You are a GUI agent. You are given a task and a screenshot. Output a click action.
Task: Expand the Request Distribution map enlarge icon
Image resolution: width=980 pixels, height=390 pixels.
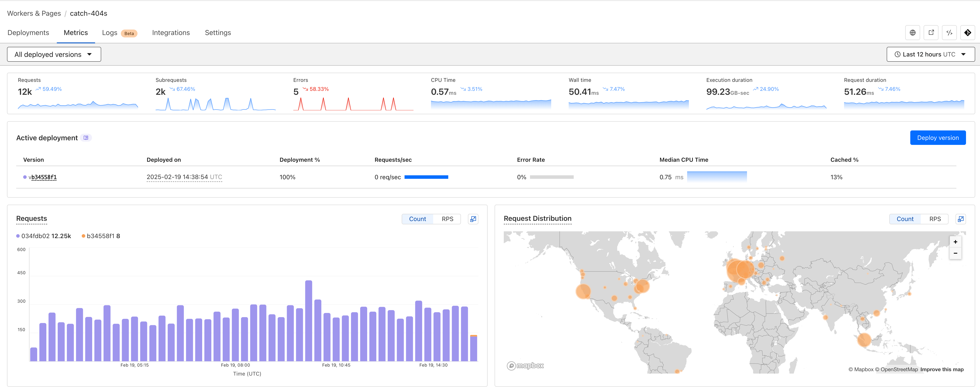(x=961, y=219)
